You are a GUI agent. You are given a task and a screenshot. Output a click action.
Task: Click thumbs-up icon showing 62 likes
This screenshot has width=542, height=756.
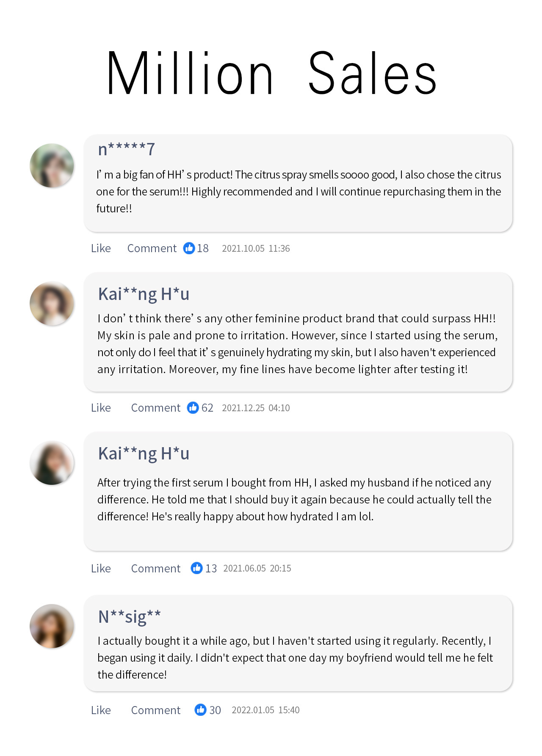(x=193, y=407)
